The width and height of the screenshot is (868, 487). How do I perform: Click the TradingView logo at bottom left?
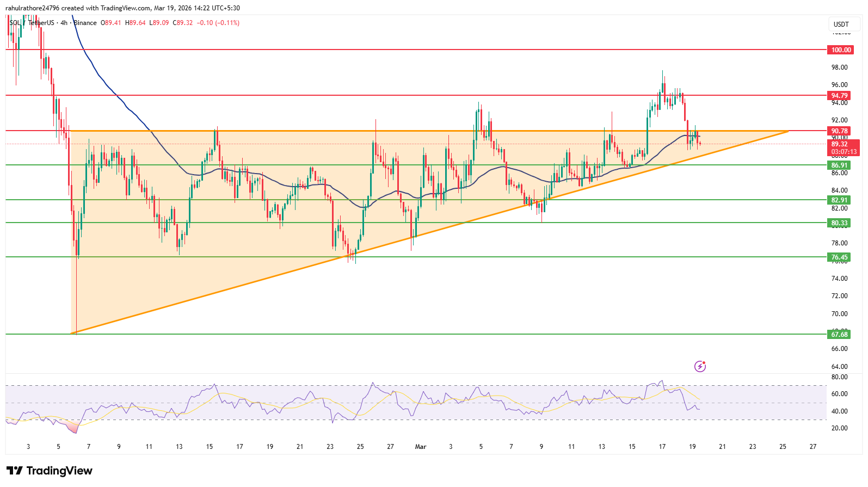pyautogui.click(x=50, y=471)
